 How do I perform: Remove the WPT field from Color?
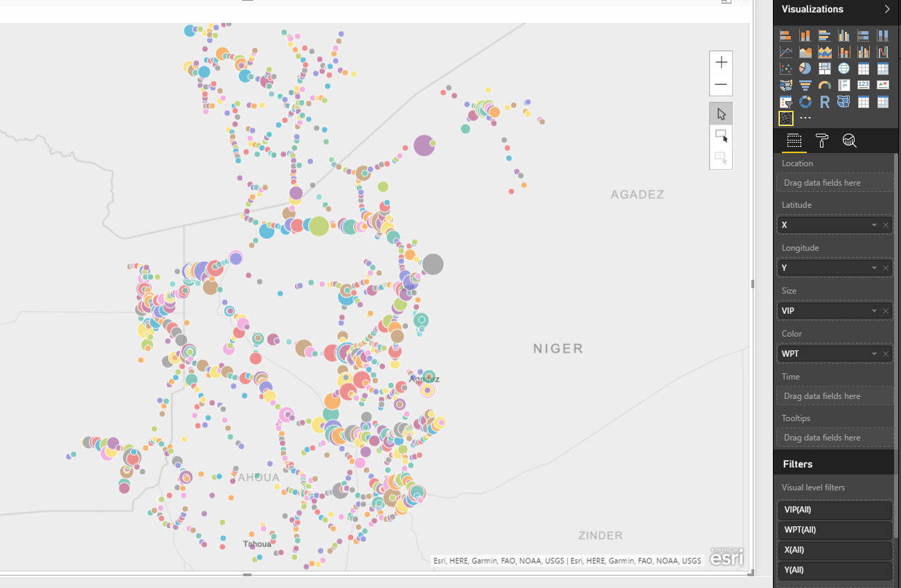tap(886, 354)
